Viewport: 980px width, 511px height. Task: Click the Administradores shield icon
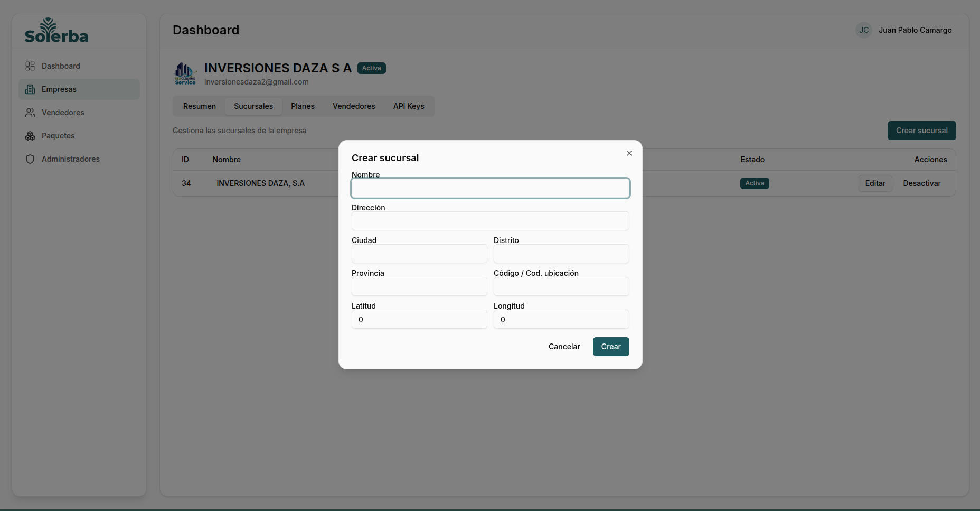coord(30,159)
